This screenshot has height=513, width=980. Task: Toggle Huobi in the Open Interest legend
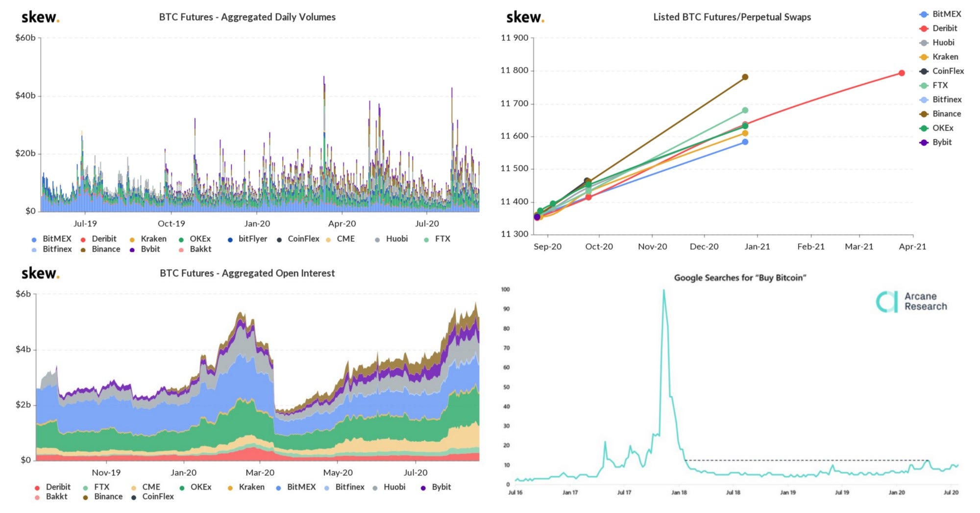(x=389, y=487)
